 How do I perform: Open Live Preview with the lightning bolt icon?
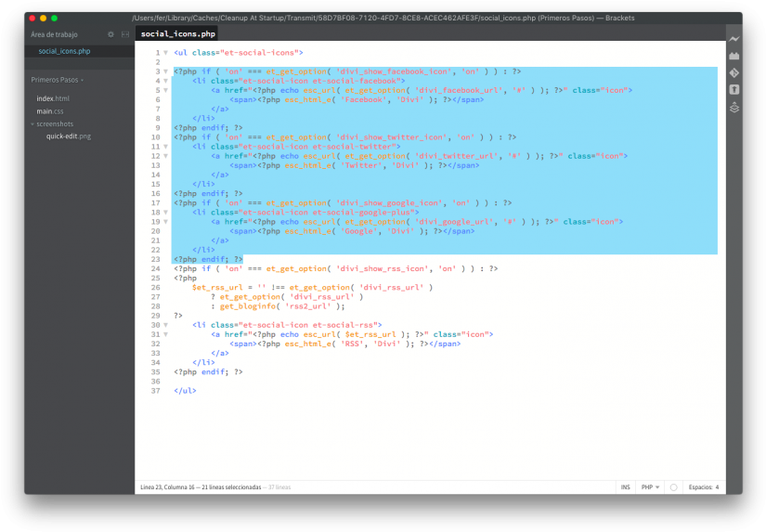tap(734, 39)
